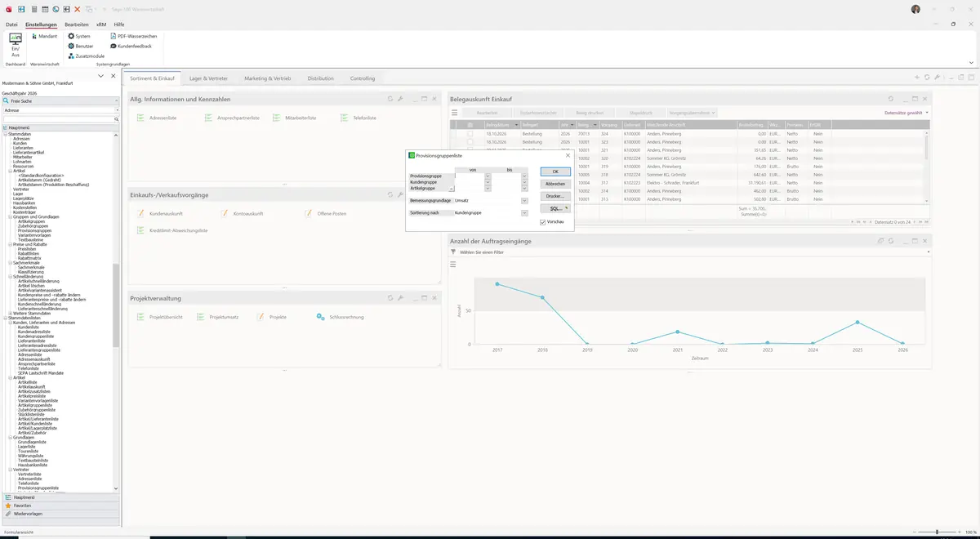Screen dimensions: 980x539
Task: Click the hamburger menu in Auftragseingänge panel
Action: click(x=453, y=264)
